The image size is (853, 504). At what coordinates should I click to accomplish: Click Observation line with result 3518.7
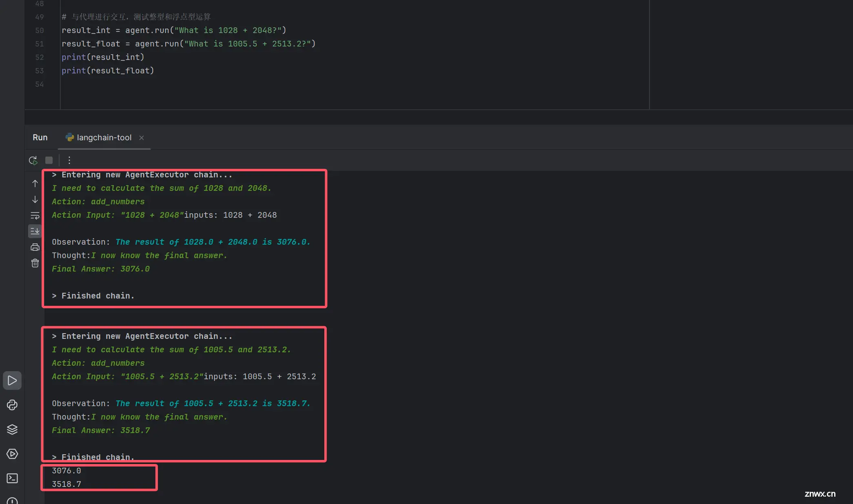click(x=181, y=403)
